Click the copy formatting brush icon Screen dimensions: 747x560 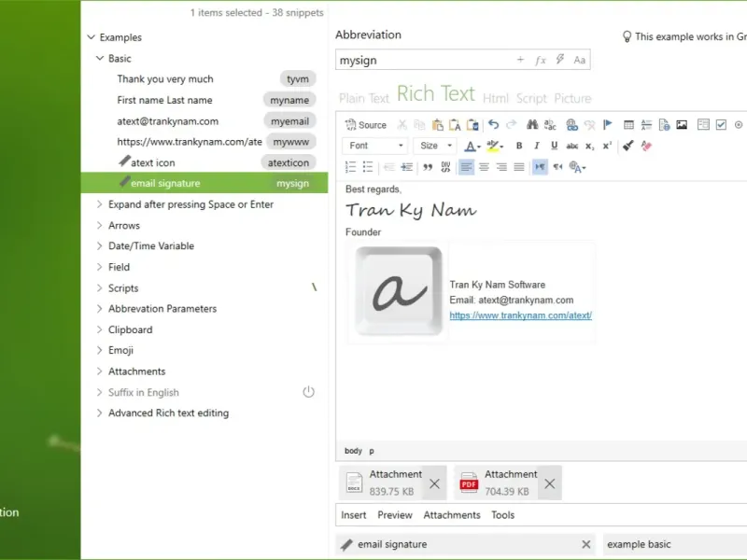(627, 146)
